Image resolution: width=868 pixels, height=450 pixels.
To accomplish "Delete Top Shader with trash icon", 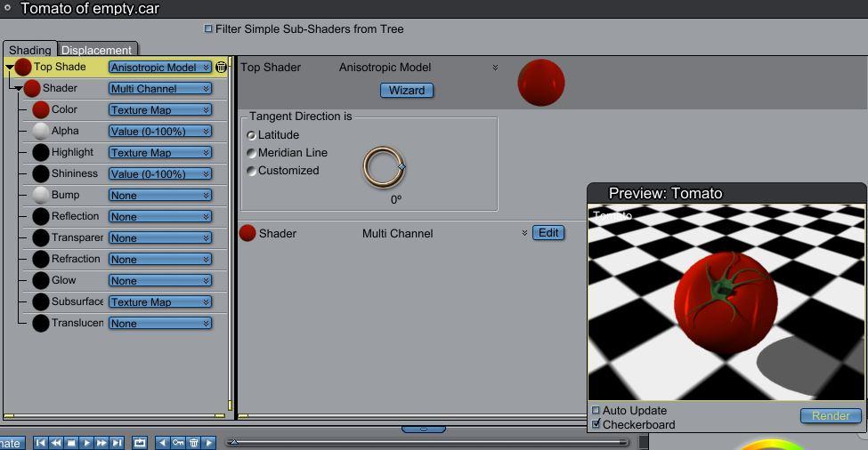I will (x=221, y=67).
